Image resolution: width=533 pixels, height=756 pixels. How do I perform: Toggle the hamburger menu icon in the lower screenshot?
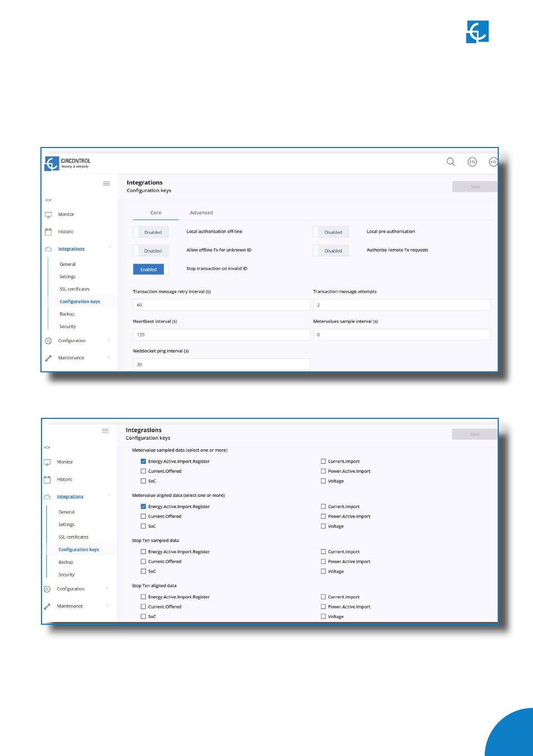[x=105, y=431]
